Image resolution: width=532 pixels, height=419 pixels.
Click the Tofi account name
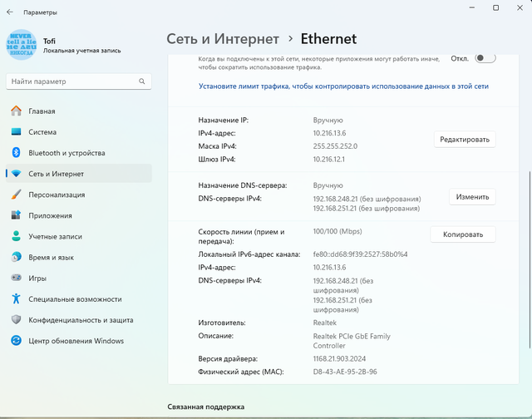[x=49, y=41]
